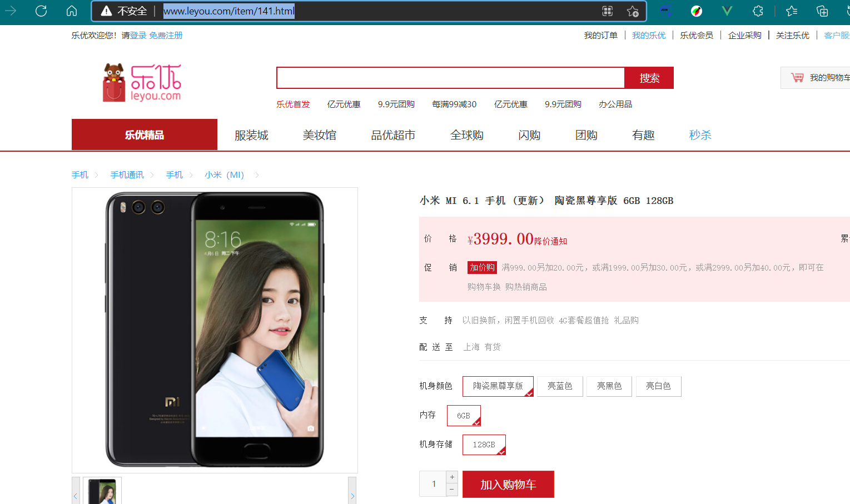Click the leyou.com logo
Viewport: 850px width, 504px height.
pos(142,82)
